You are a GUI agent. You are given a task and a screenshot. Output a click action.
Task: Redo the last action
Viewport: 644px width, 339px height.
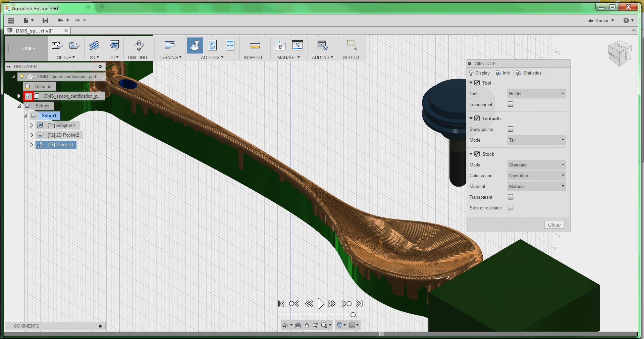[77, 20]
